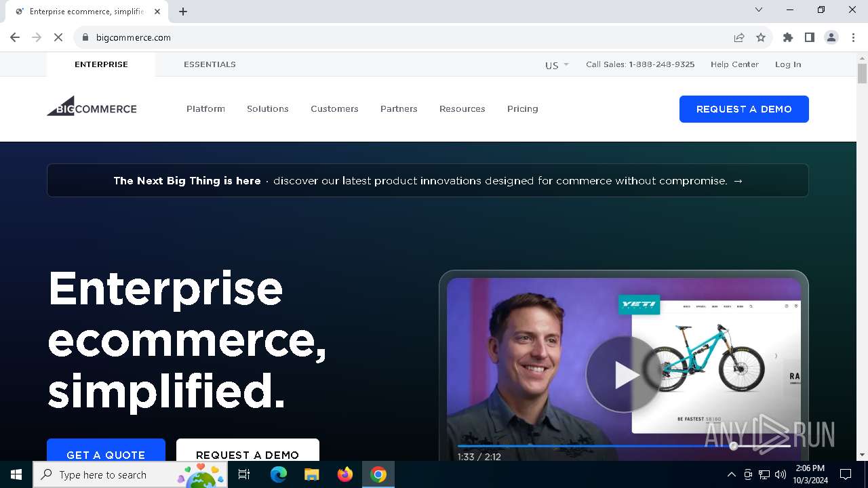Click the Chrome taskbar icon
868x488 pixels.
(378, 474)
